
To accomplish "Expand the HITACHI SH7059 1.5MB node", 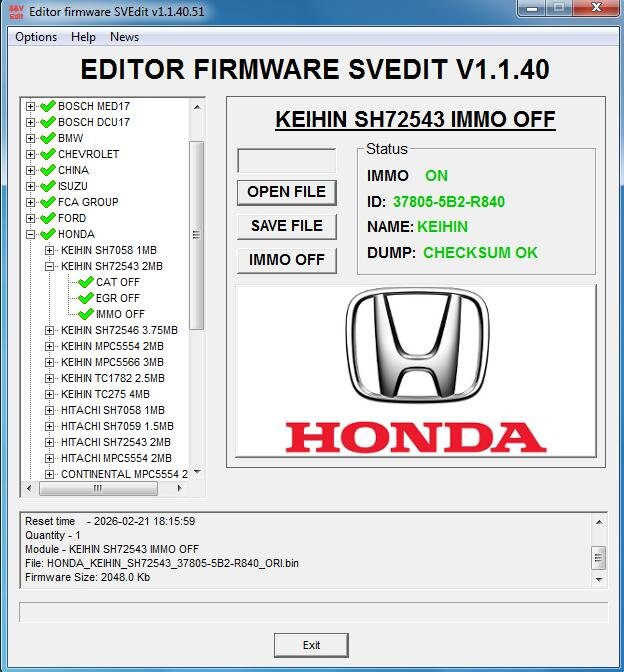I will click(49, 426).
